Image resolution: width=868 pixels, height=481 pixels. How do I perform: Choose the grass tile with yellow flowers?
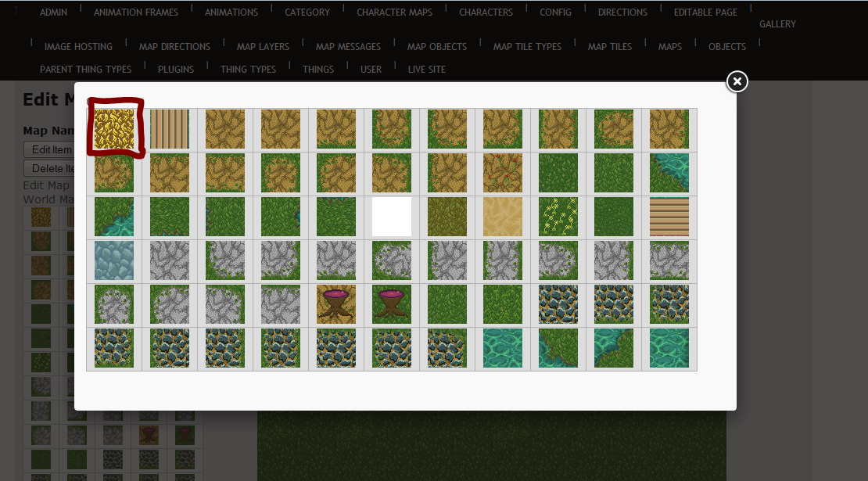[558, 217]
